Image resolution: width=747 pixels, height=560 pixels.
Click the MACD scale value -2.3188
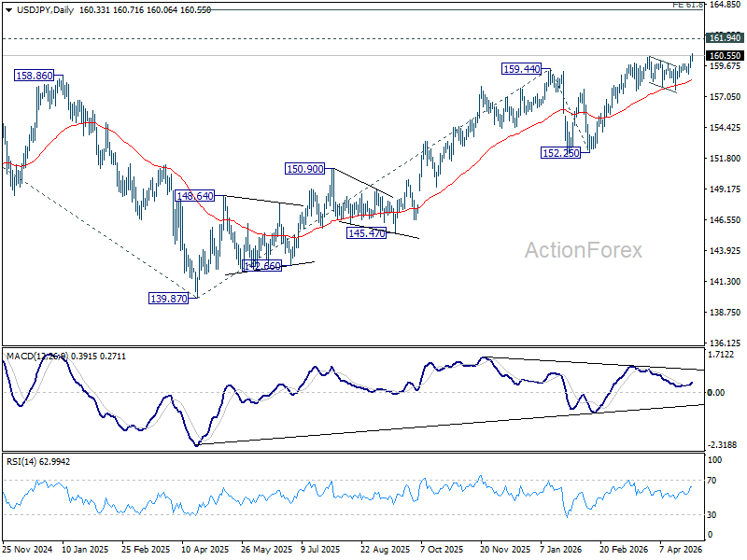722,445
